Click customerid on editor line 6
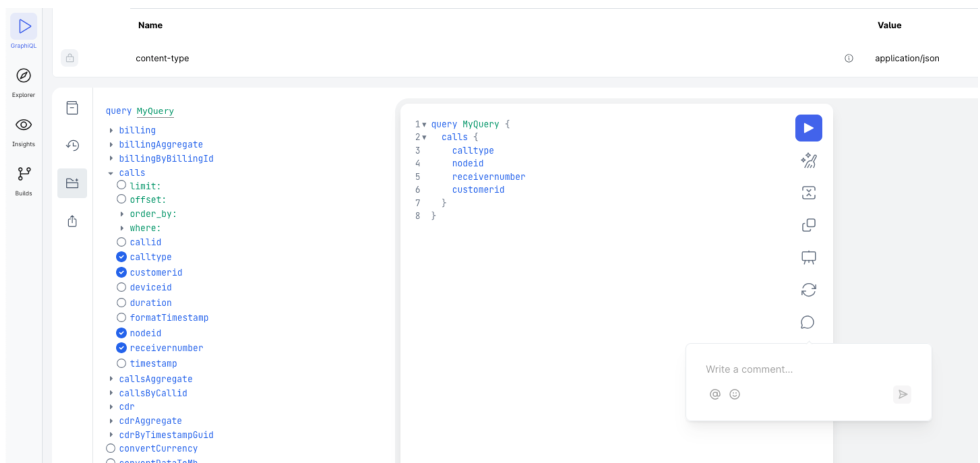 point(478,189)
